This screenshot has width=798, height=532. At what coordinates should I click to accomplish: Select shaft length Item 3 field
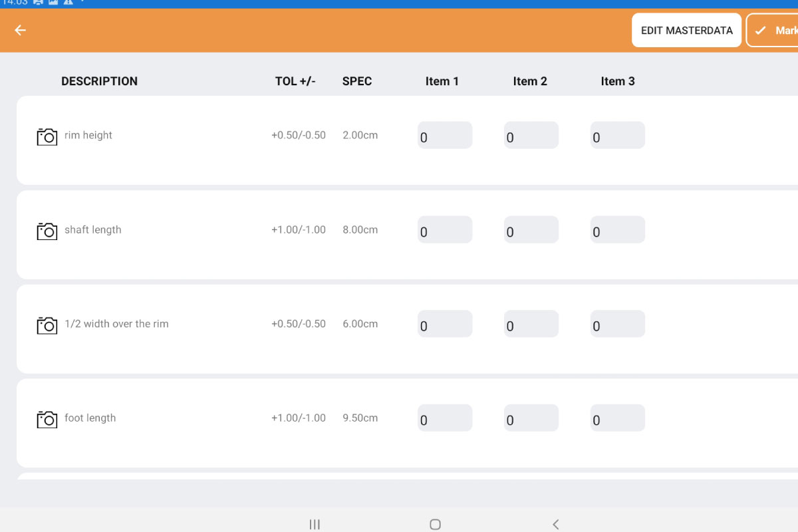[618, 229]
